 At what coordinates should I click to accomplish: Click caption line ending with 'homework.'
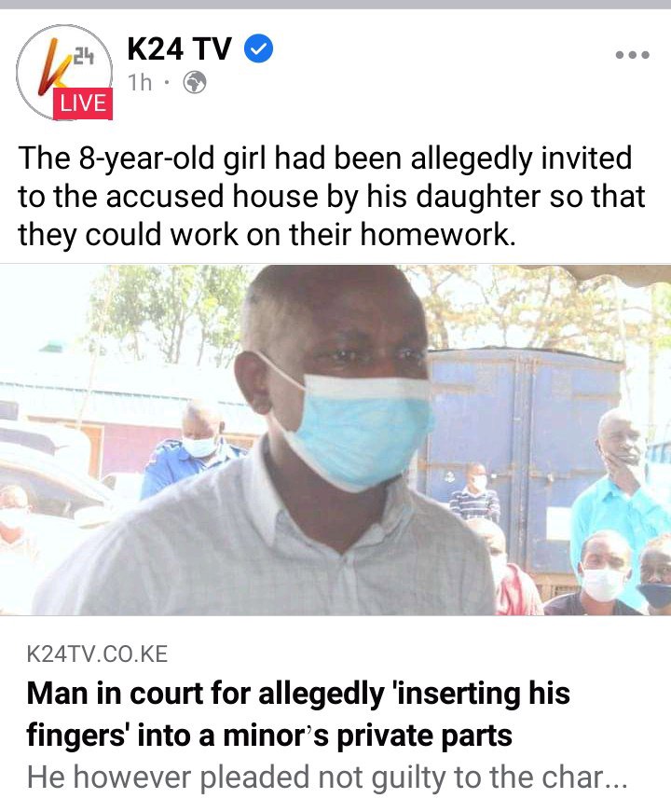[267, 235]
